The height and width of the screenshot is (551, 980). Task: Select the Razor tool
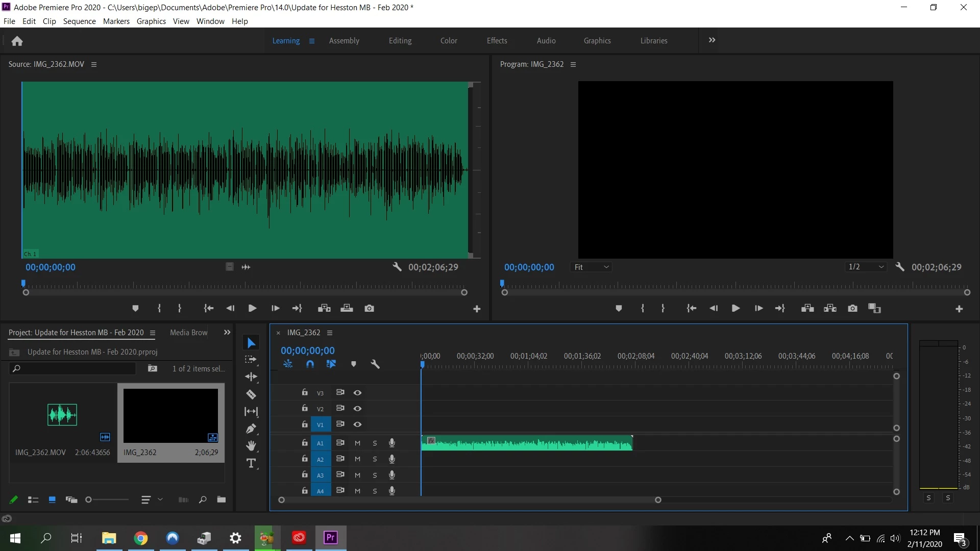251,394
